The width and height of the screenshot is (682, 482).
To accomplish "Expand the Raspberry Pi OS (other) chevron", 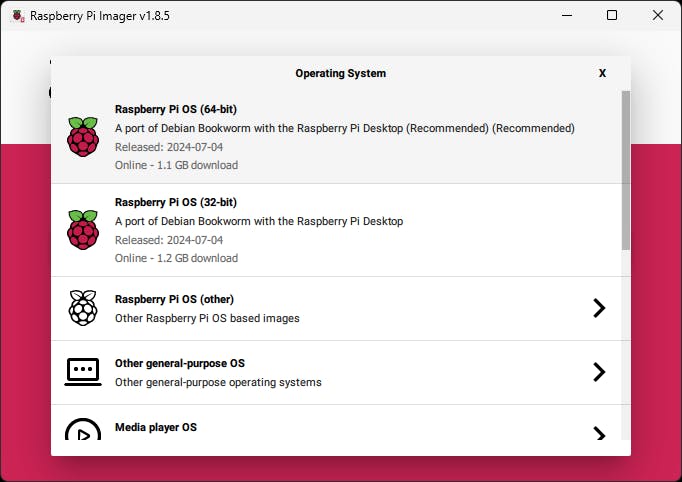I will pyautogui.click(x=599, y=308).
